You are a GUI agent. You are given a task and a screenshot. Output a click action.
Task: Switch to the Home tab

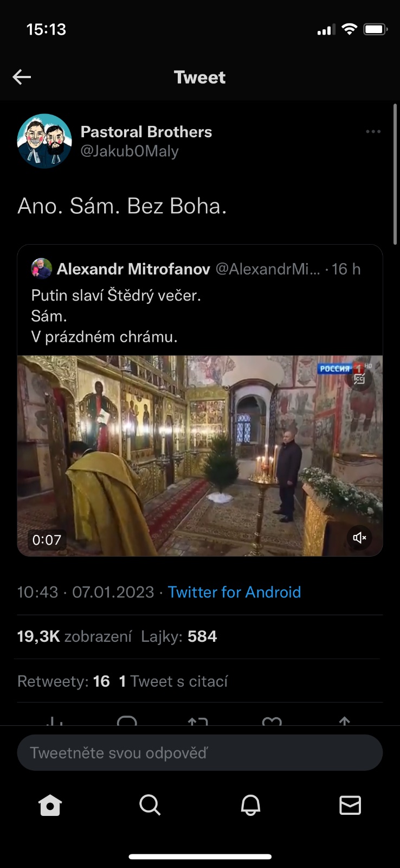[x=50, y=805]
